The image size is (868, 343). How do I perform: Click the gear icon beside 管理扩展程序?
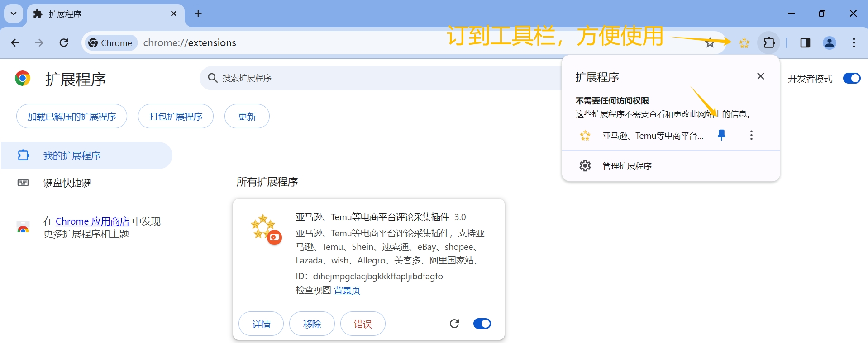tap(585, 166)
